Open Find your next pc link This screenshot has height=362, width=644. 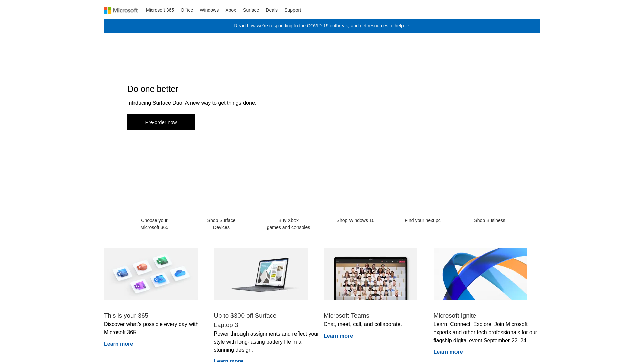point(423,220)
